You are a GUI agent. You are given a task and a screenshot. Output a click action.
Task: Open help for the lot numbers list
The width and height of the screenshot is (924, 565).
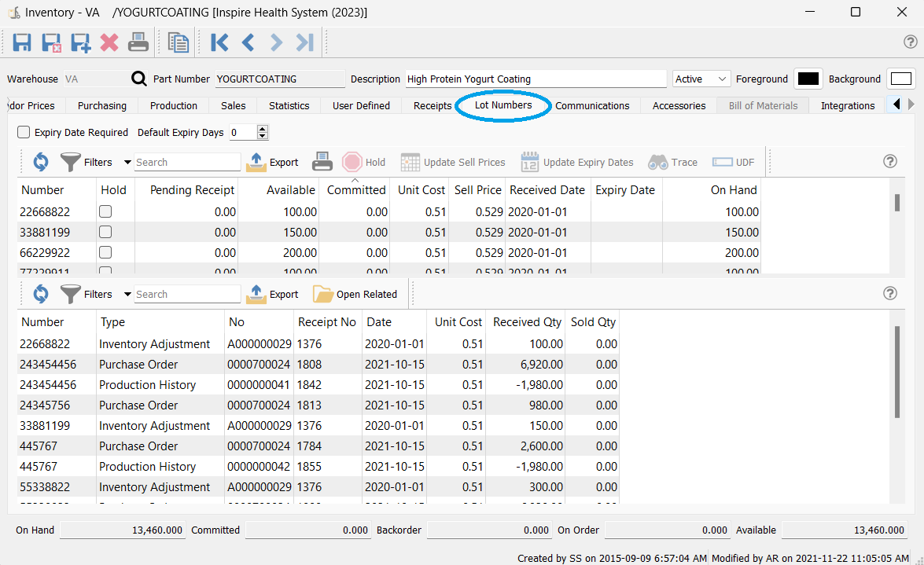(x=890, y=161)
